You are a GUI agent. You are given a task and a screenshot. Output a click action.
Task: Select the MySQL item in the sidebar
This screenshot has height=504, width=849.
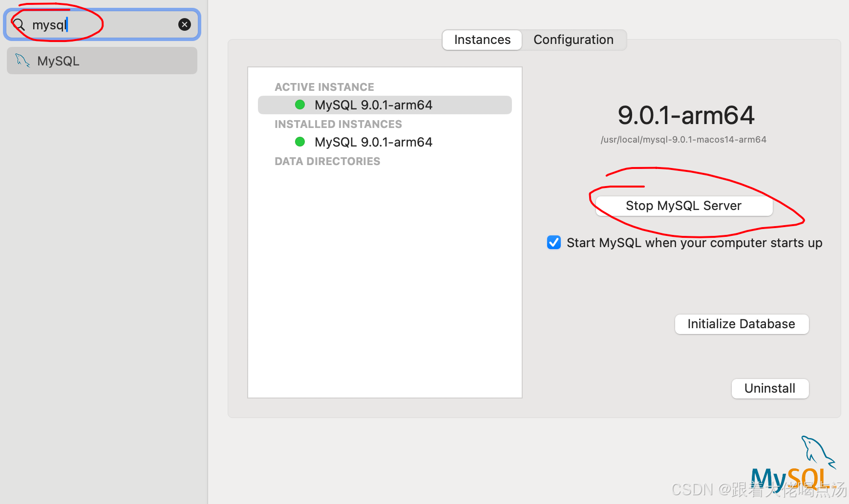(x=102, y=61)
